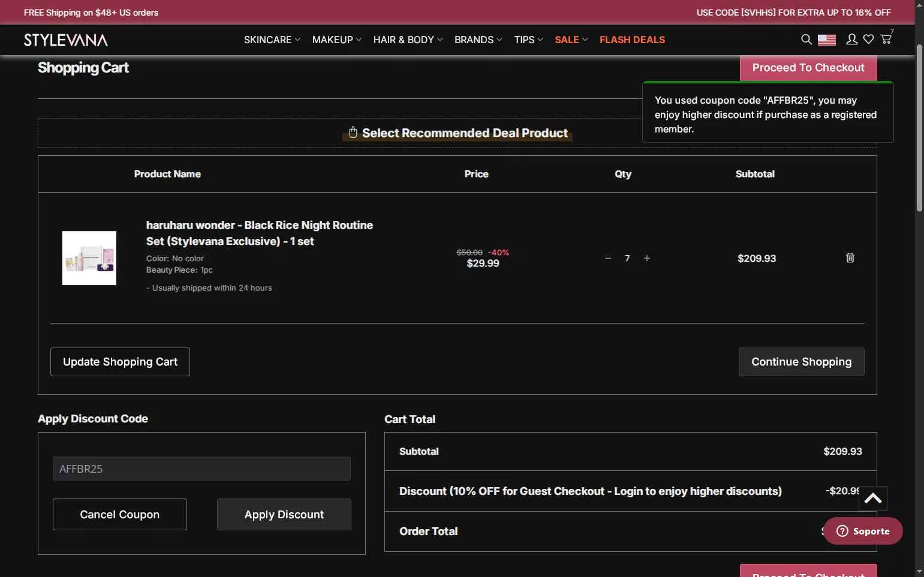
Task: Click the quantity field showing 7
Action: (x=627, y=258)
